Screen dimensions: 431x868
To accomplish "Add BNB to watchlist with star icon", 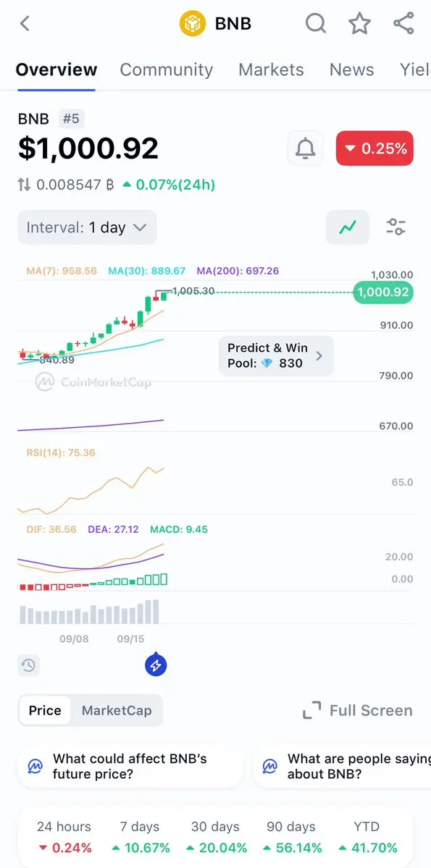I will click(359, 24).
